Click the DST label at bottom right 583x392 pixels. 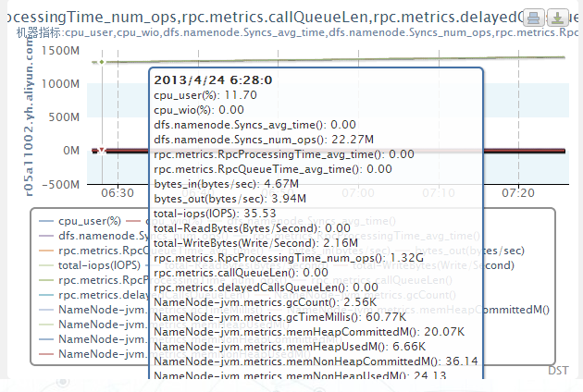coord(558,370)
